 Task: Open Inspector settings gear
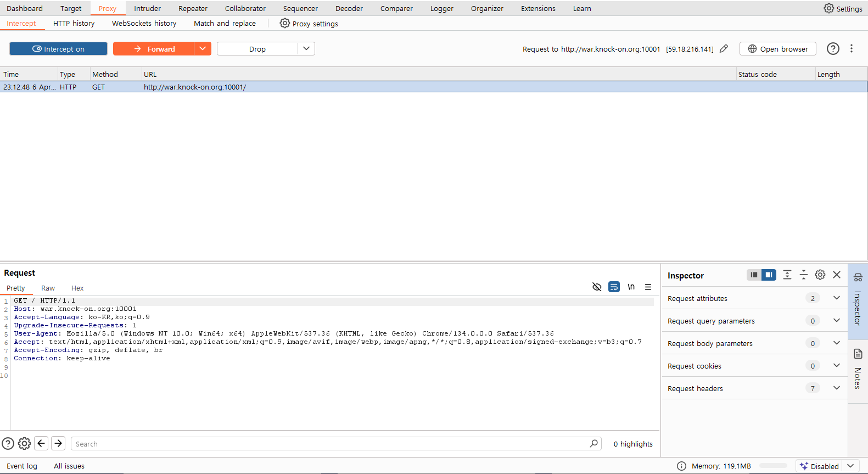[x=820, y=275]
